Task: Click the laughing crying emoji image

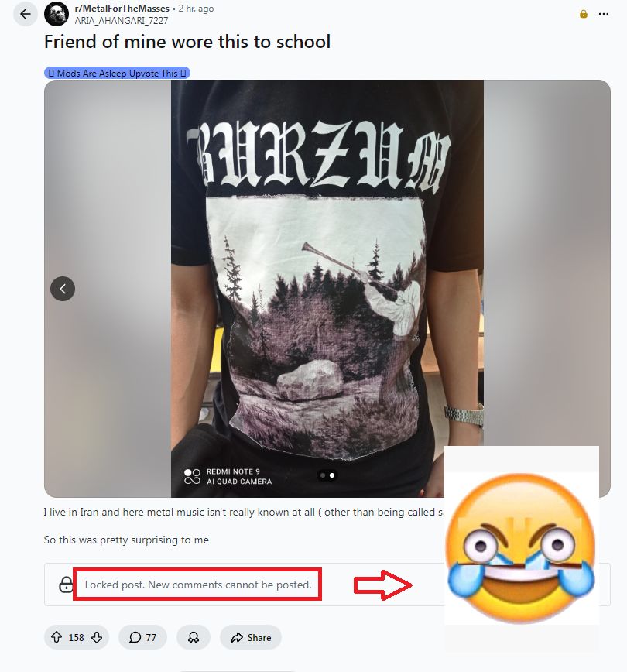Action: tap(521, 549)
